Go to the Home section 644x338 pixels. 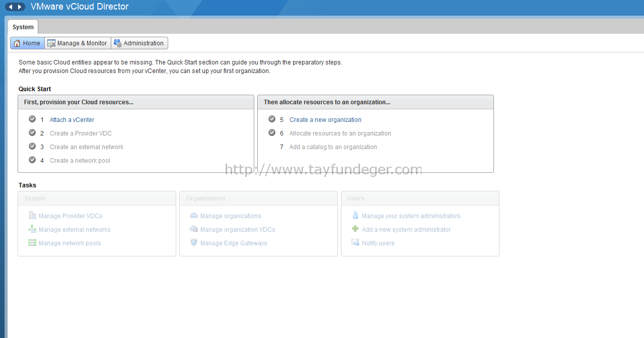[27, 43]
